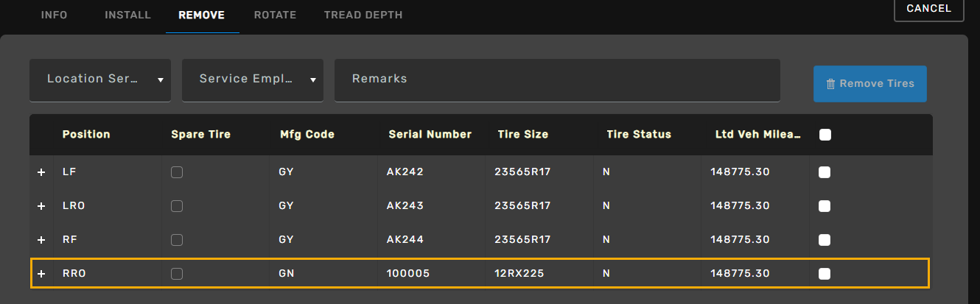The width and height of the screenshot is (980, 304).
Task: Check the select-all header checkbox
Action: tap(825, 135)
